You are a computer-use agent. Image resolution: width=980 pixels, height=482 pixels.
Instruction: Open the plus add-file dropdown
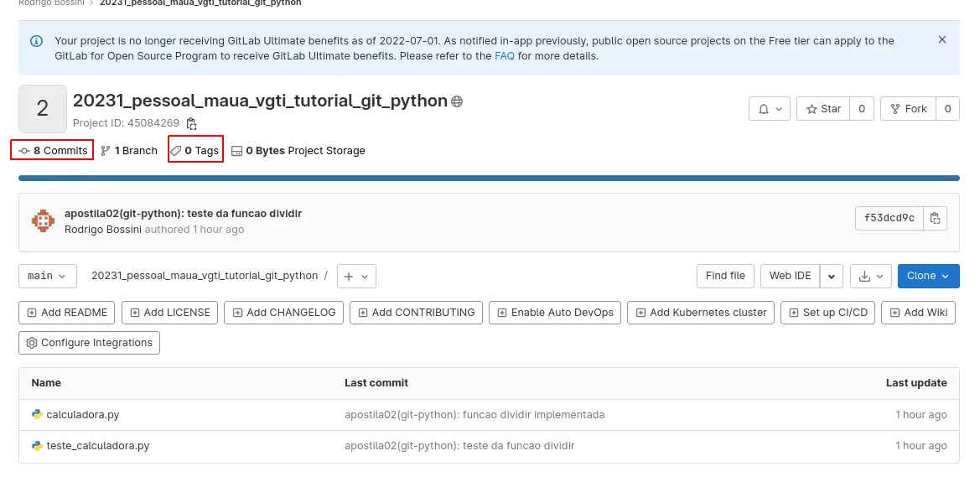(356, 277)
